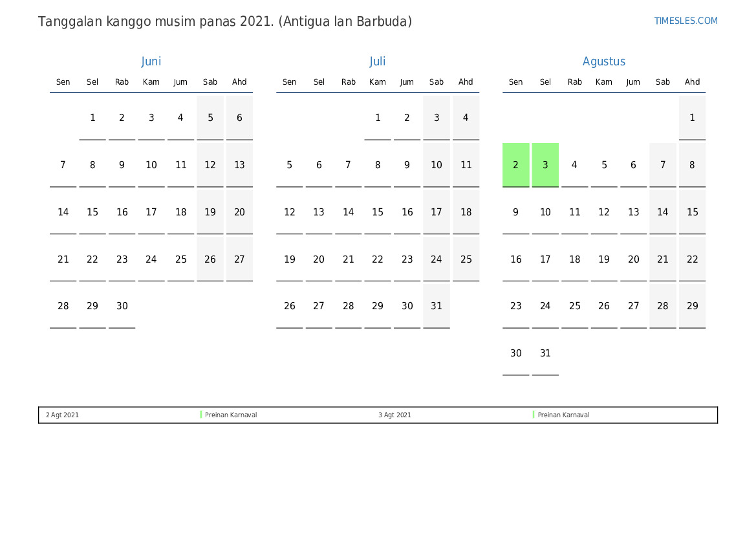Select the Agustus month title

(603, 61)
